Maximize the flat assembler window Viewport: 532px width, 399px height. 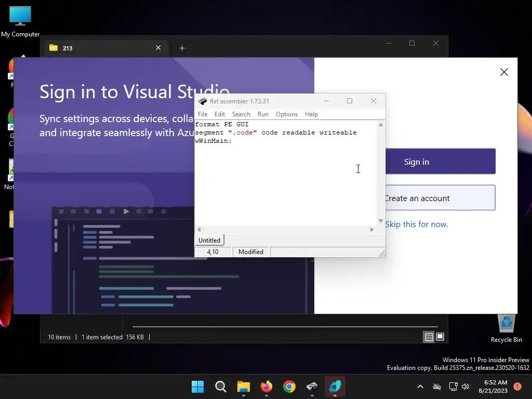(x=350, y=101)
